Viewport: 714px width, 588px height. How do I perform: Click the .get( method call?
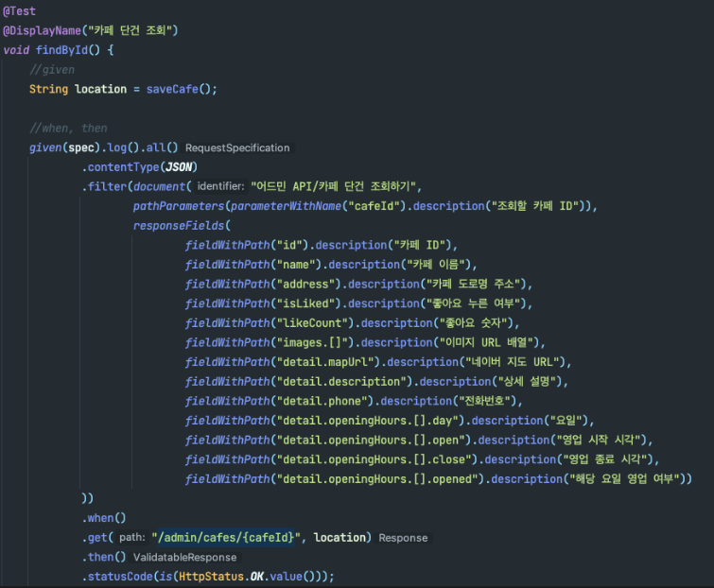click(97, 538)
